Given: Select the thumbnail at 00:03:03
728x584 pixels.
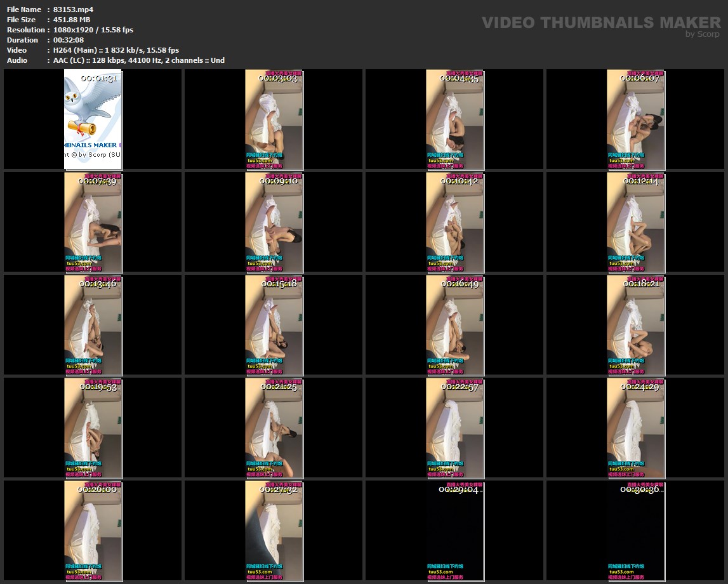Looking at the screenshot, I should 274,119.
